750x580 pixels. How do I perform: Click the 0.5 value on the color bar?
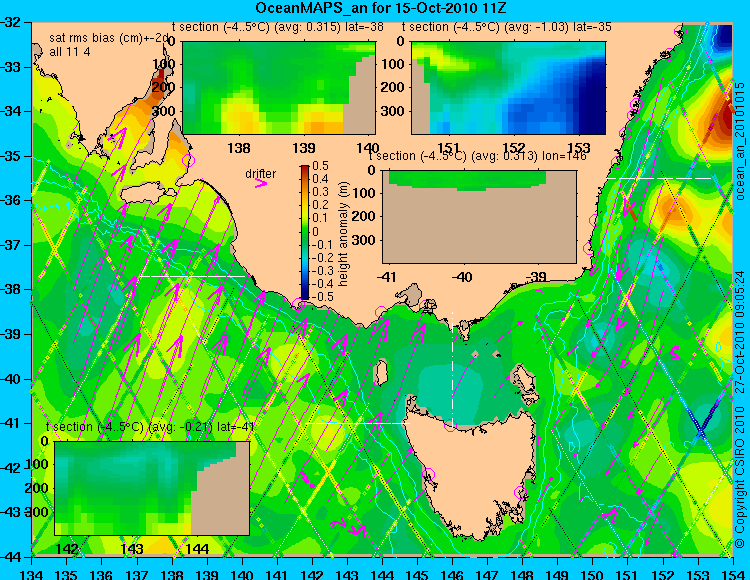[x=320, y=166]
